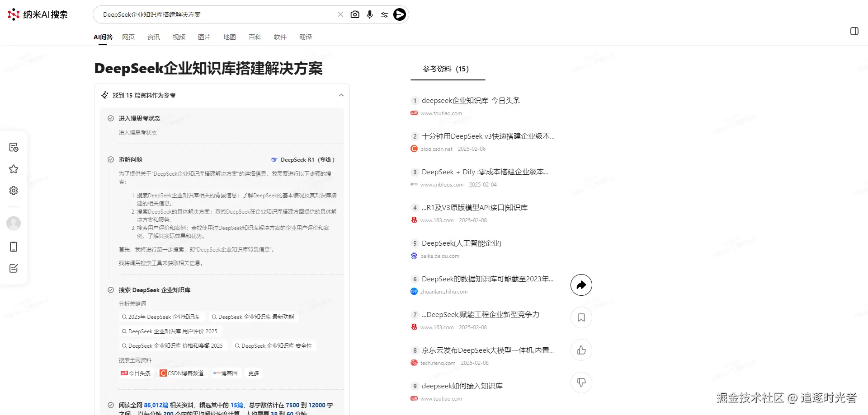Open settings gear in left sidebar

[x=14, y=191]
